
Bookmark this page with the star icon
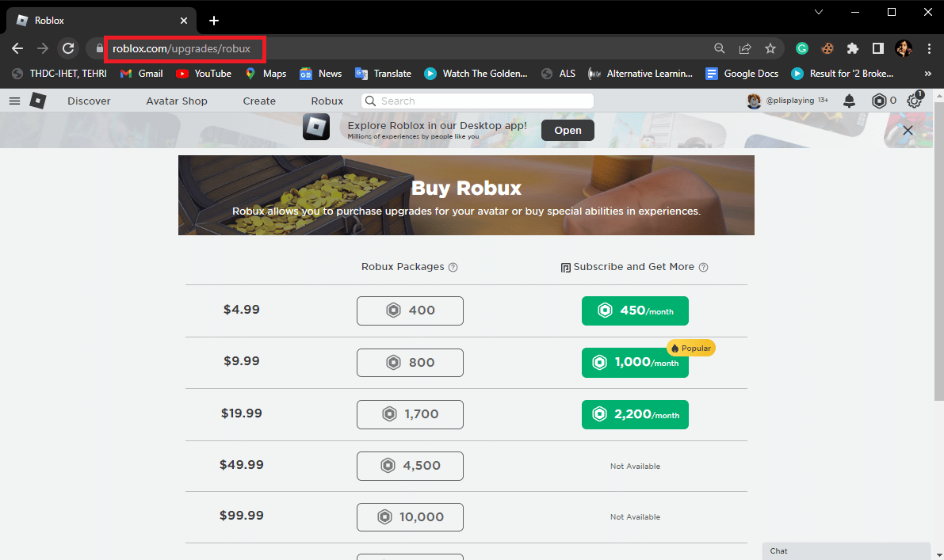pos(770,49)
